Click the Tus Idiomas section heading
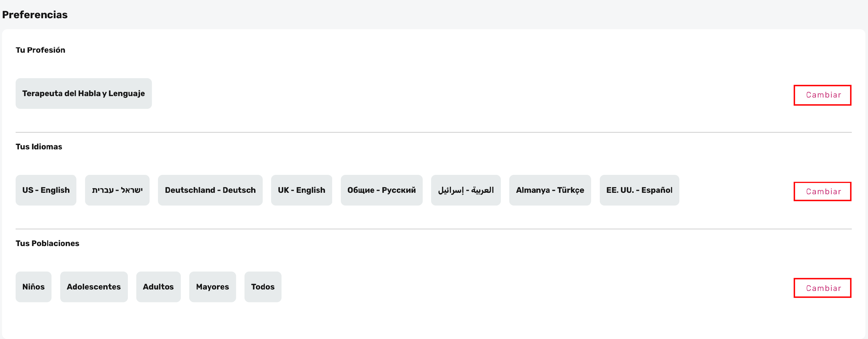Viewport: 868px width, 339px height. point(39,147)
